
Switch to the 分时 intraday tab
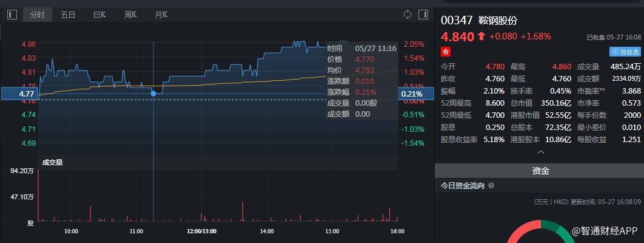pyautogui.click(x=38, y=15)
